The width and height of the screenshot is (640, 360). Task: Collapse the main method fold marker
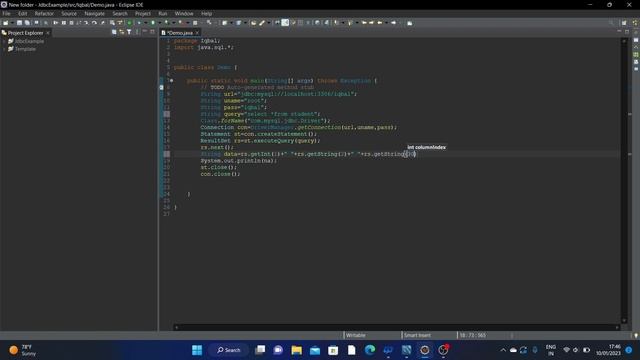click(x=171, y=80)
